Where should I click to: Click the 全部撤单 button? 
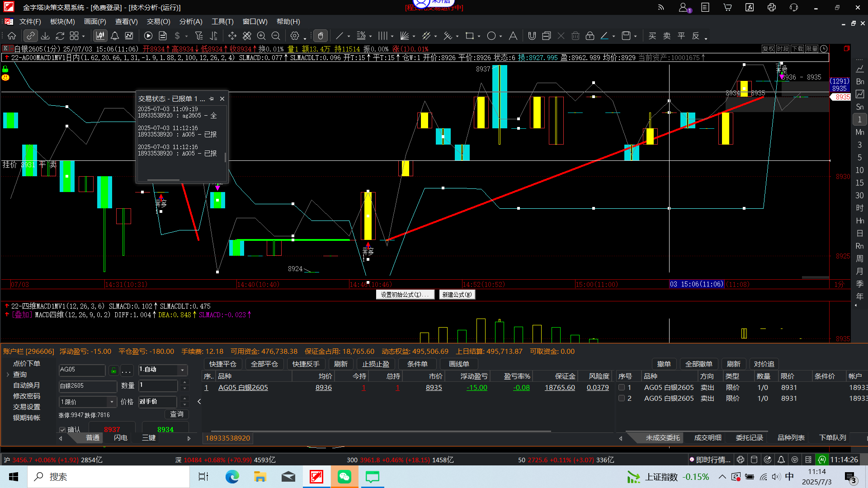pos(698,364)
